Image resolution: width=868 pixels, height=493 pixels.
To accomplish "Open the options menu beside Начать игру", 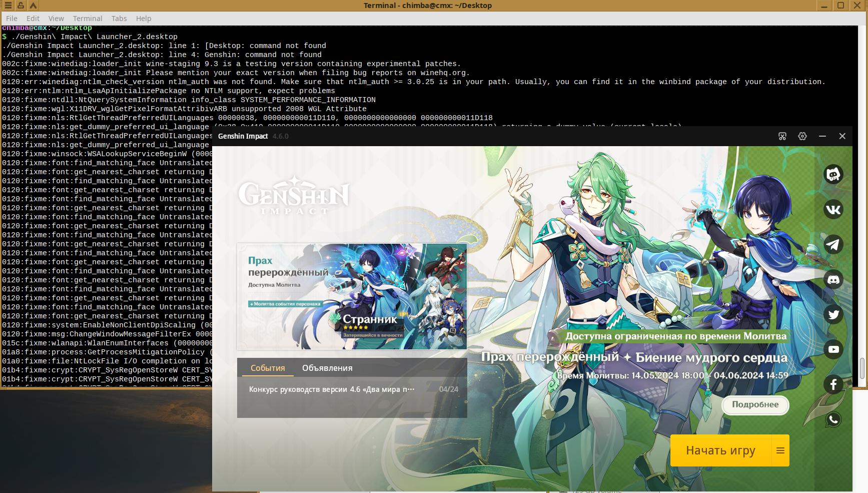I will 780,450.
